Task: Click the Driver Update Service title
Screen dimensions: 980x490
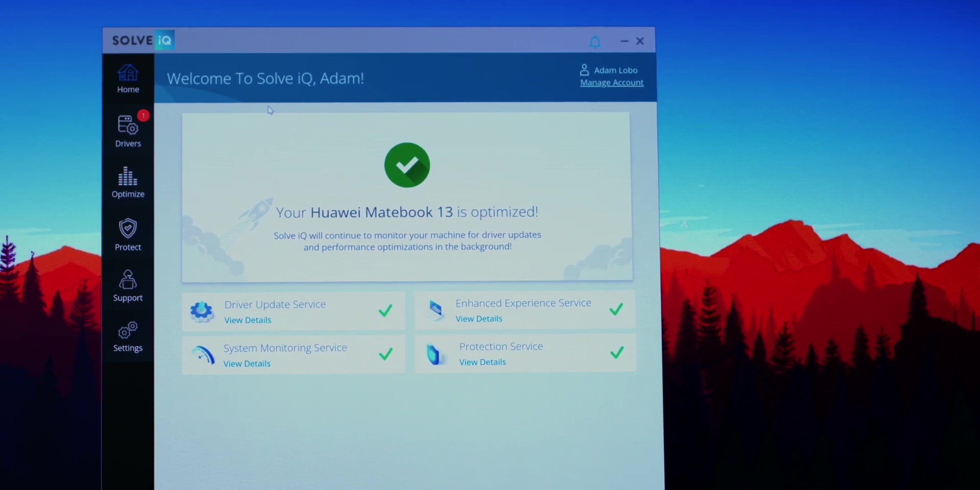Action: [275, 304]
